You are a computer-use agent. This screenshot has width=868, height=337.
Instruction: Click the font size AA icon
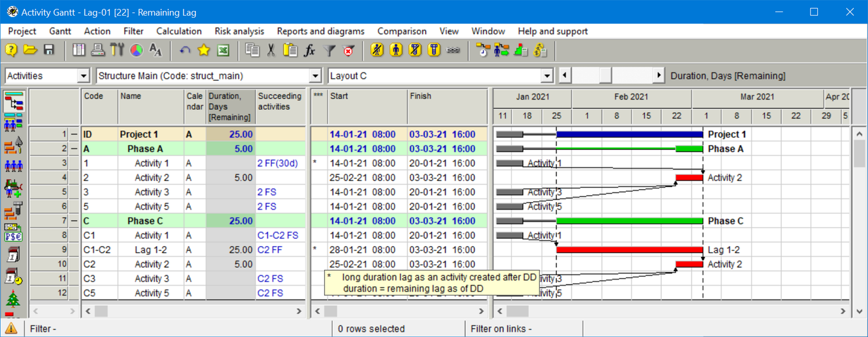click(155, 50)
